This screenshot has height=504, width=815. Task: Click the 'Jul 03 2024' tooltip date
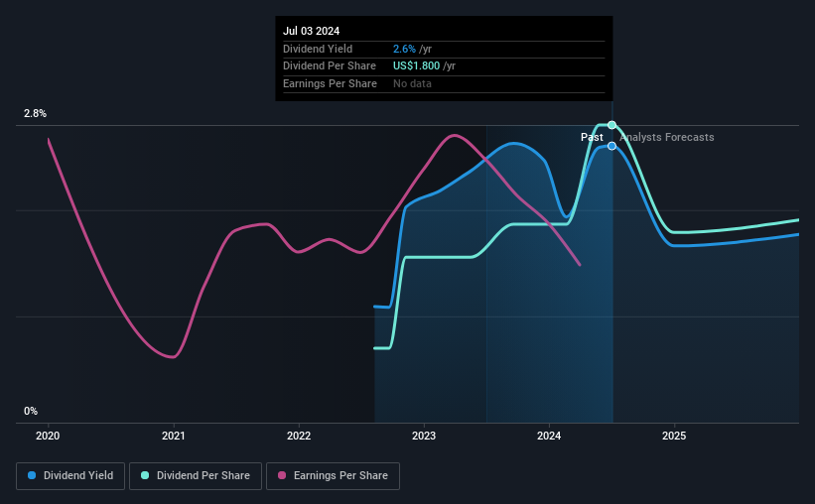click(x=311, y=31)
